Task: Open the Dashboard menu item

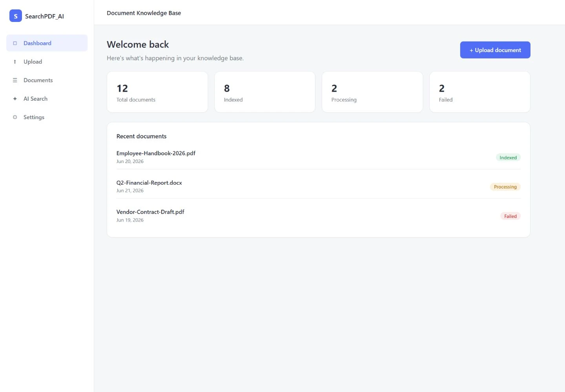Action: pos(47,43)
